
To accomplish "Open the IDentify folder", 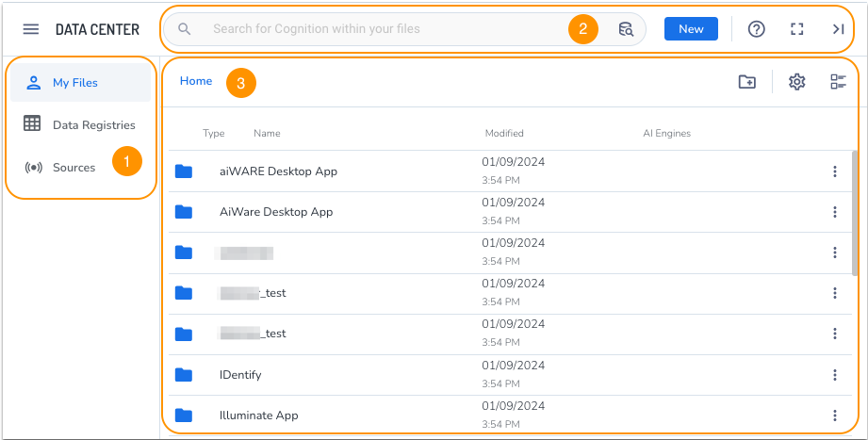I will (x=240, y=375).
